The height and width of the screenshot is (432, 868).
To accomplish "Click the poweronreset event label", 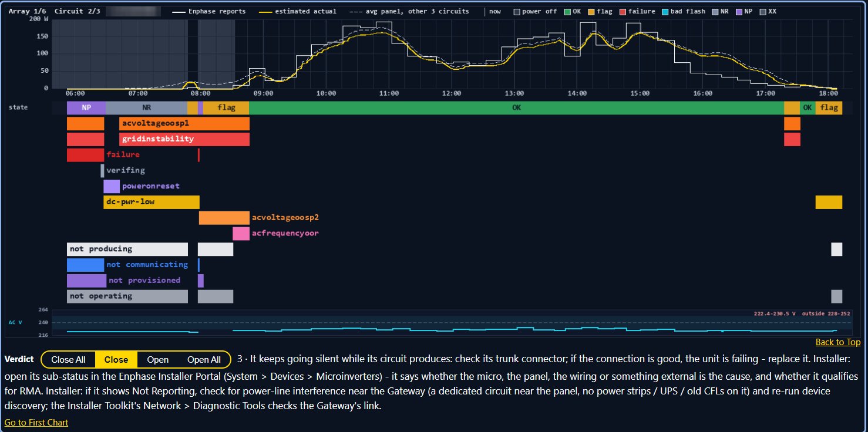I will [151, 186].
